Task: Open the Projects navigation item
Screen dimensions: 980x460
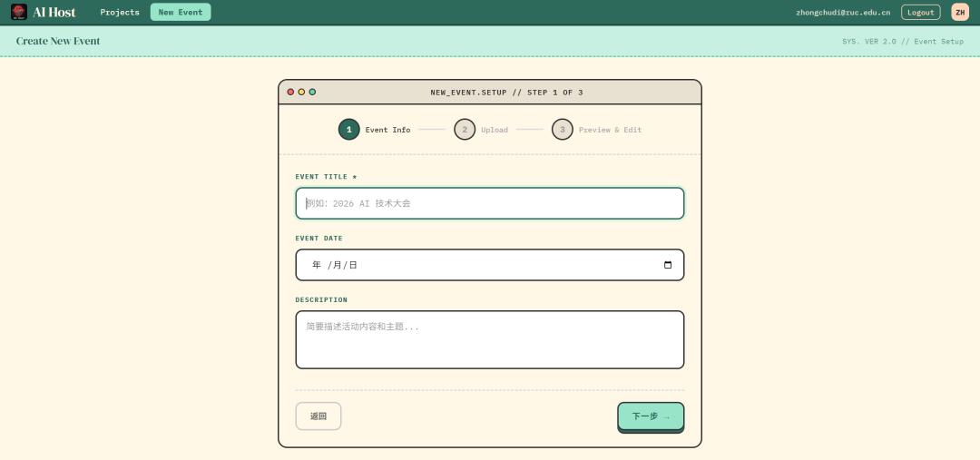Action: point(120,12)
